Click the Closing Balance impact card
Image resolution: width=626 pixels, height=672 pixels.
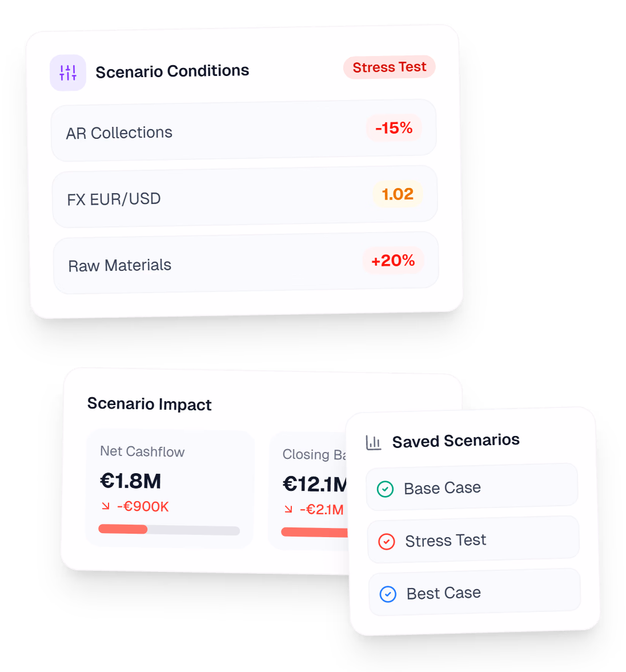313,490
